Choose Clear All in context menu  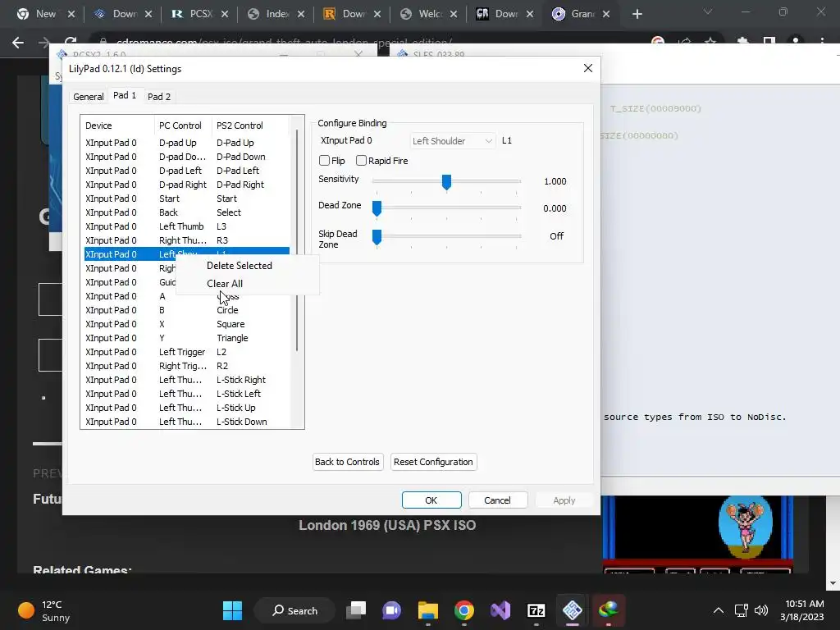coord(225,283)
